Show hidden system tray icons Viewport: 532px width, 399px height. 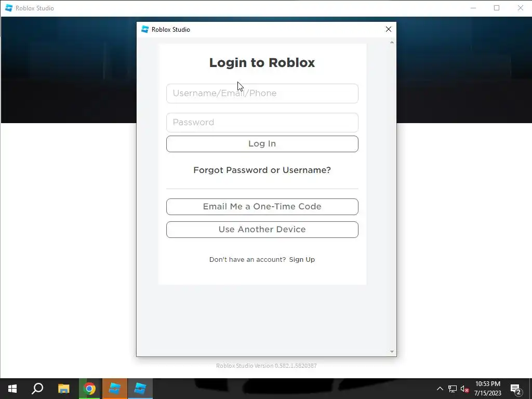point(440,389)
